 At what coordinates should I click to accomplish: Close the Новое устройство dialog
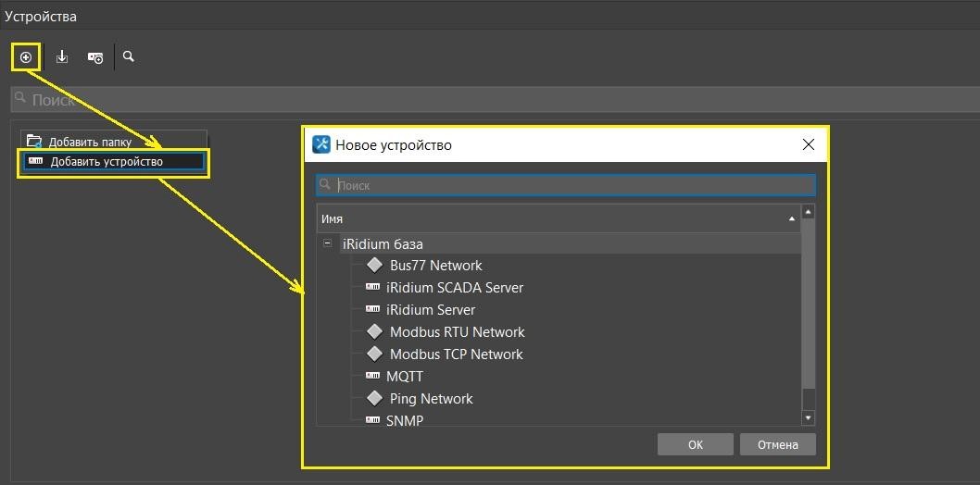[808, 144]
